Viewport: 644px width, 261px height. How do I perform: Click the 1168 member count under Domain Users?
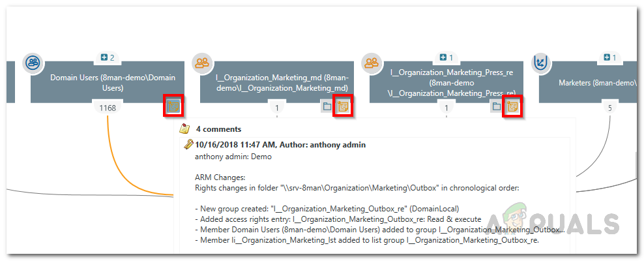point(108,108)
